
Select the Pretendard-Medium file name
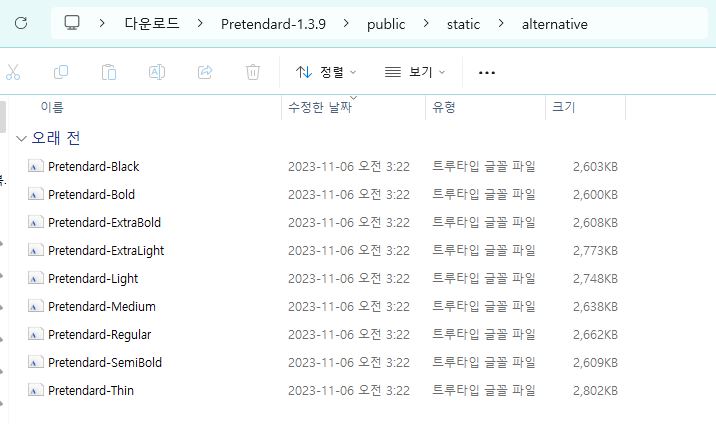click(x=102, y=306)
